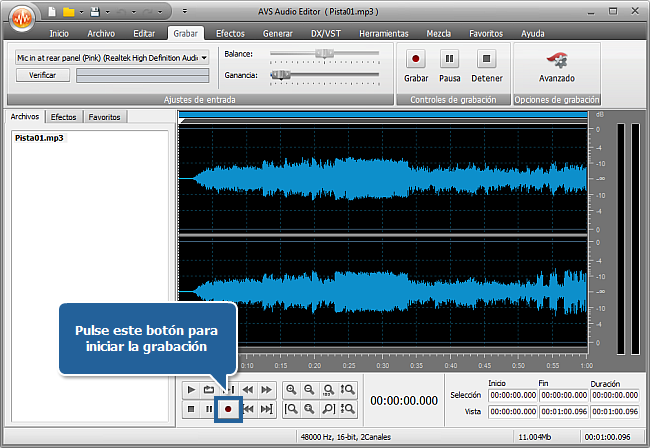The height and width of the screenshot is (448, 650).
Task: Expand the open folder dropdown arrow
Action: click(82, 11)
